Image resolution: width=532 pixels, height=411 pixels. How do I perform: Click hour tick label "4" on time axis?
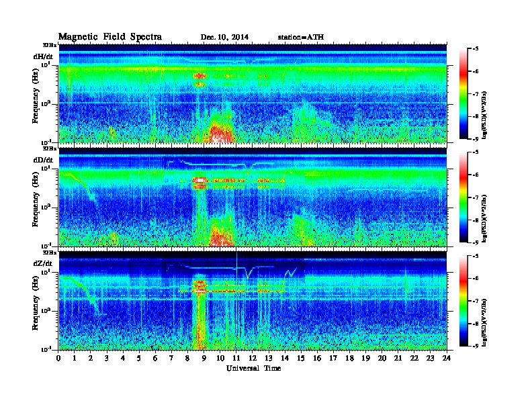[123, 358]
